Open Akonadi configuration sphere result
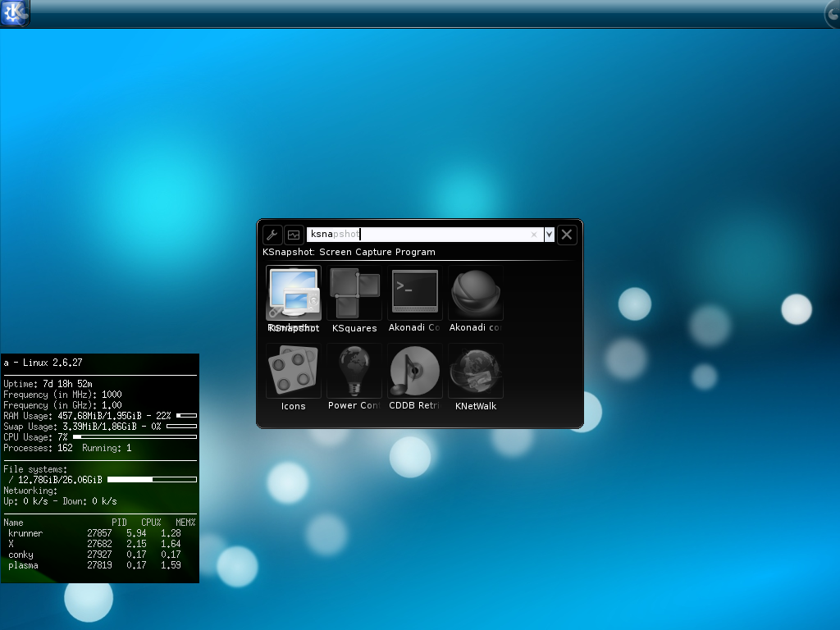Viewport: 840px width, 630px height. click(x=476, y=299)
